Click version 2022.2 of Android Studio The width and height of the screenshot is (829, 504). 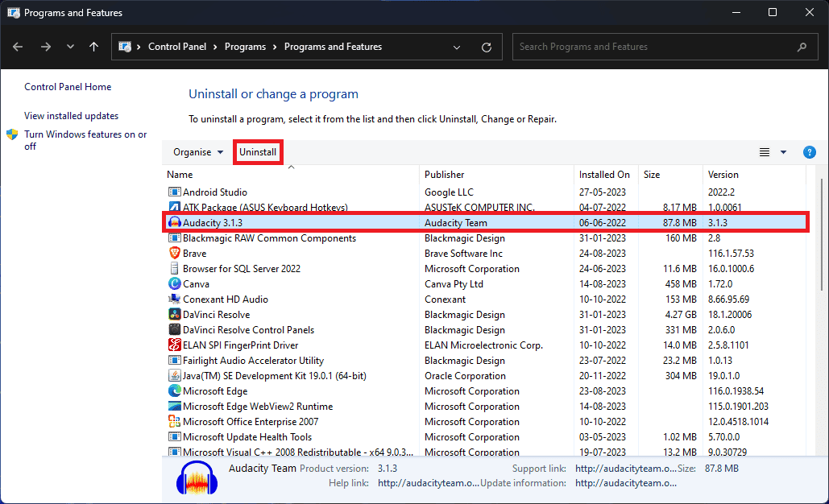(x=721, y=192)
